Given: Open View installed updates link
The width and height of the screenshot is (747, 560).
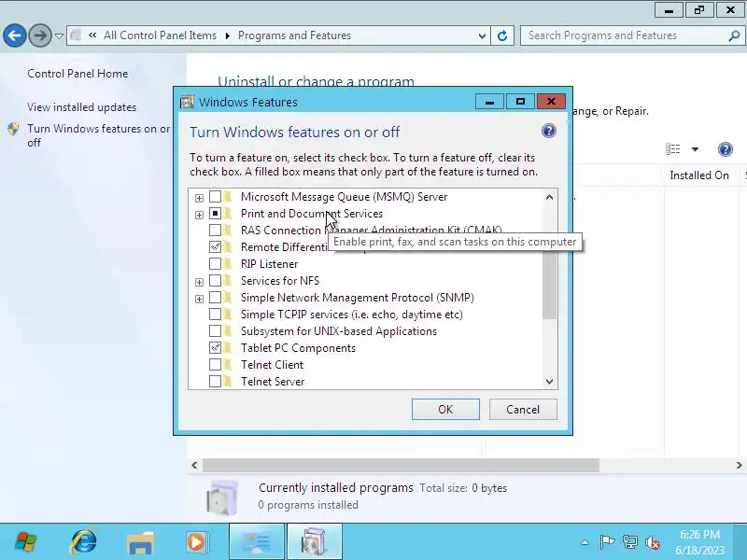Looking at the screenshot, I should pos(81,107).
